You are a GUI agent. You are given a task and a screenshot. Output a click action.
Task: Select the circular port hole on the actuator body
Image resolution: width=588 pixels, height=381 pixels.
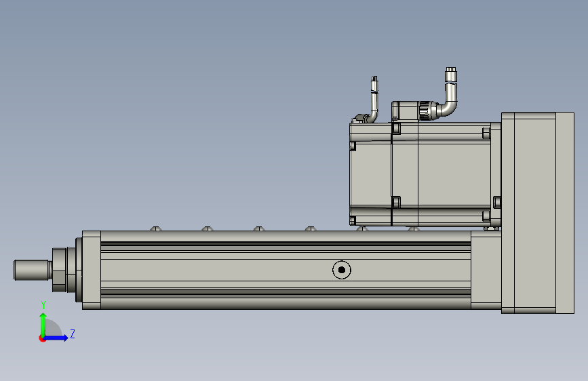pos(342,270)
